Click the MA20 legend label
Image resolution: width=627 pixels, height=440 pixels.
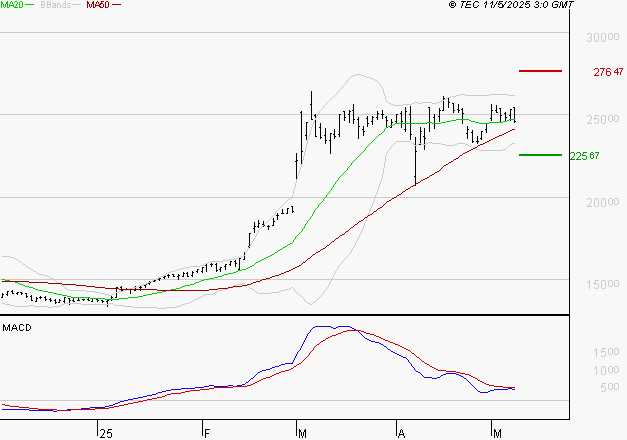(x=11, y=5)
